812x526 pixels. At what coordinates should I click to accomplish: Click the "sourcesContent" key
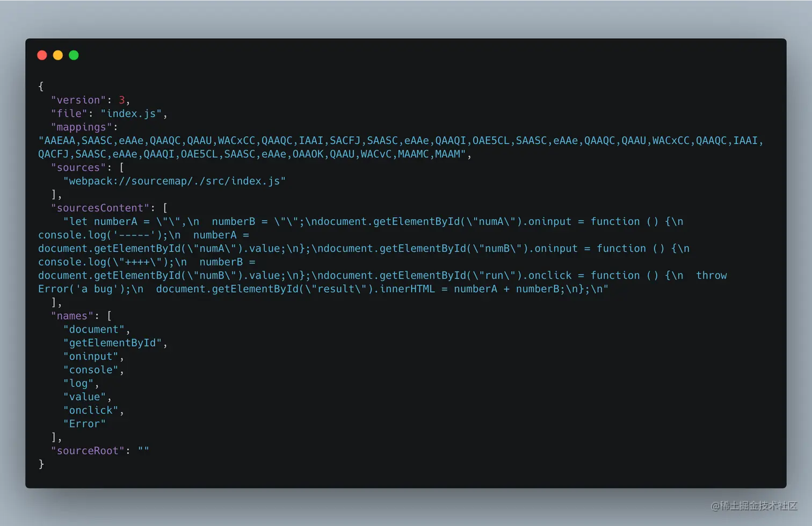100,208
